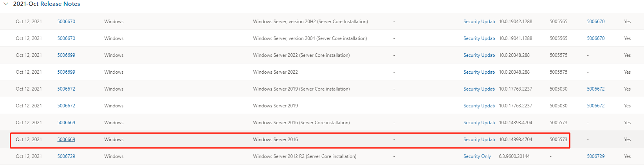Open article 5006729 beside date, Server 2012 R2 row
The height and width of the screenshot is (165, 644).
pos(66,156)
